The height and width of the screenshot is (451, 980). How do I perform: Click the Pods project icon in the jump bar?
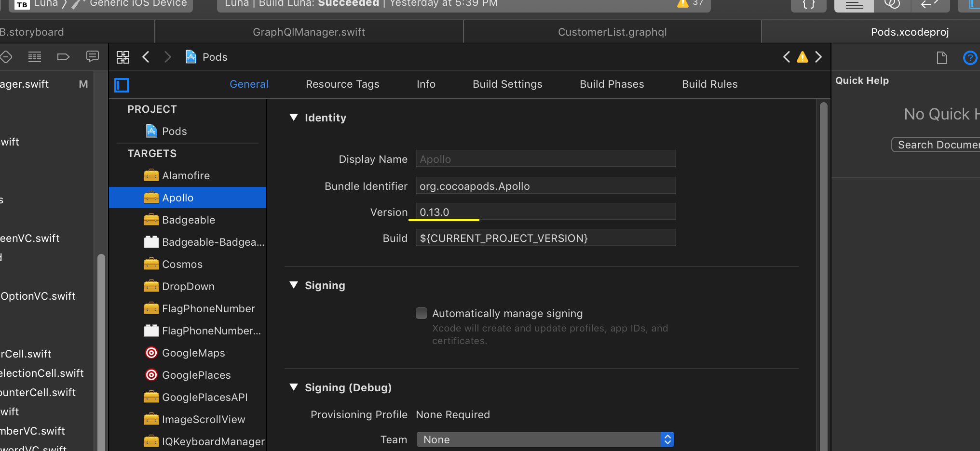191,57
